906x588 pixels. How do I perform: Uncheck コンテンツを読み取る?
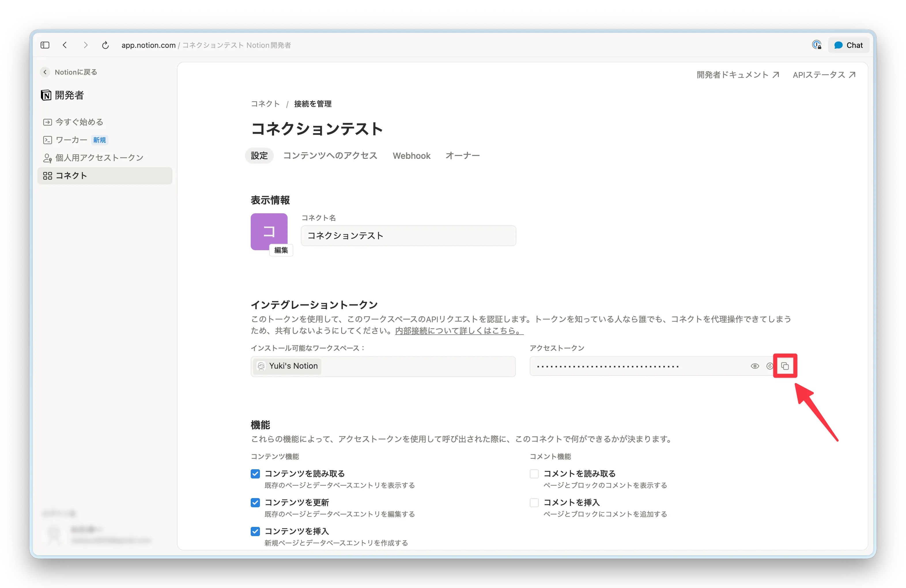tap(255, 473)
